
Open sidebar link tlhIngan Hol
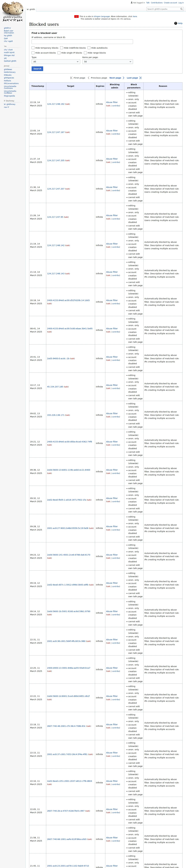coord(9,55)
